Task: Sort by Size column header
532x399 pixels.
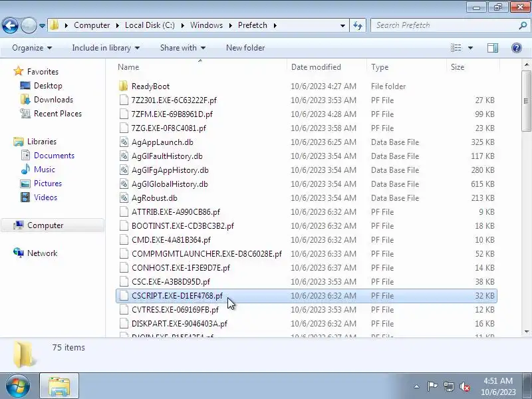Action: pyautogui.click(x=458, y=67)
